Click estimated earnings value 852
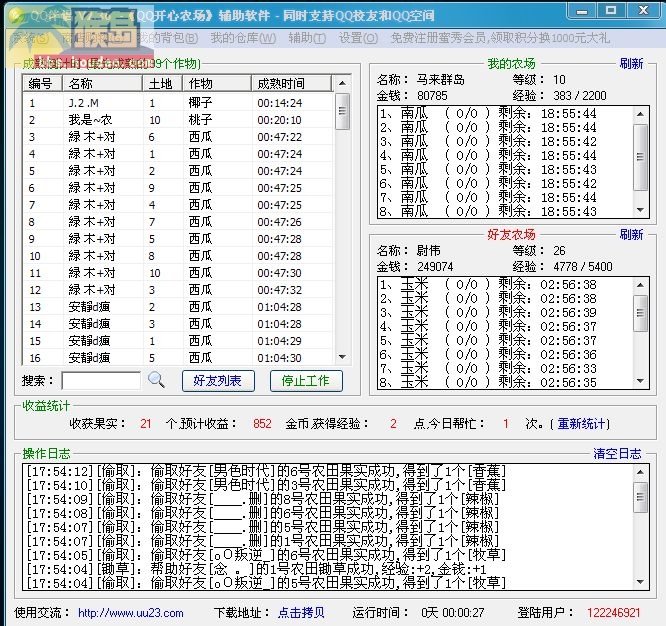The image size is (666, 626). [x=262, y=423]
